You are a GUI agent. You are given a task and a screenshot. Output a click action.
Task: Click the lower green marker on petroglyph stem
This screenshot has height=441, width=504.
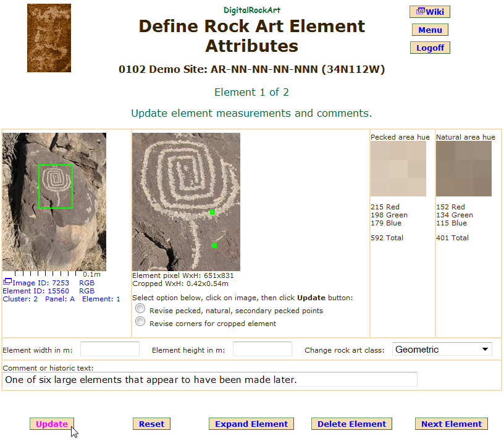(x=214, y=245)
